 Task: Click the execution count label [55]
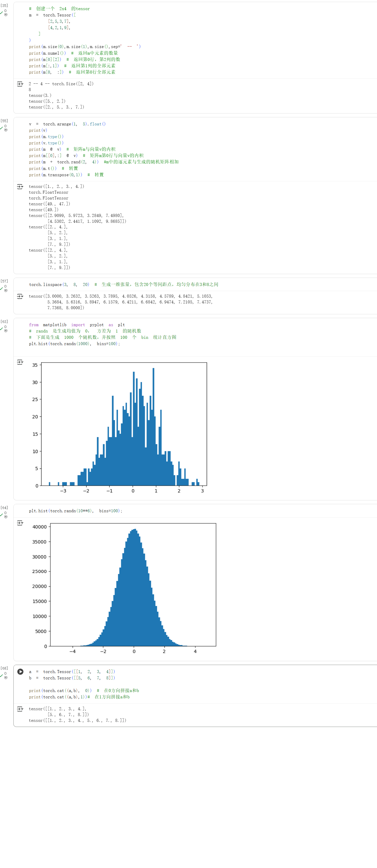(x=4, y=121)
